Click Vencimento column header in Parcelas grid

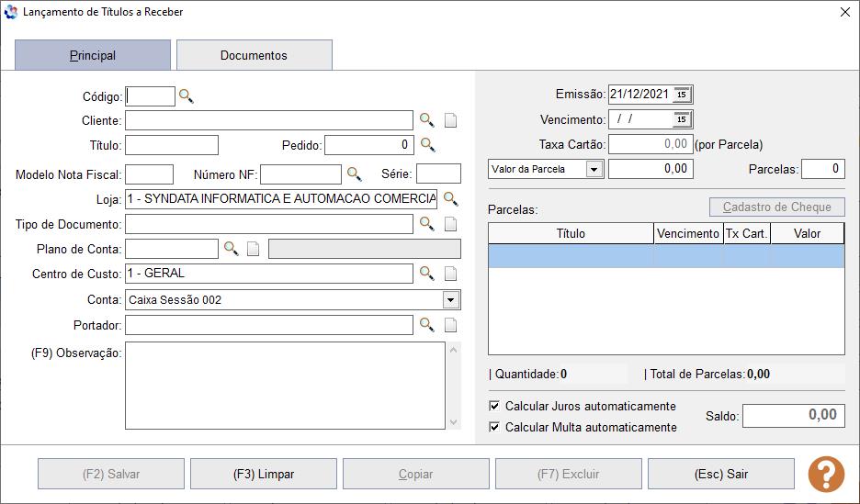(688, 233)
